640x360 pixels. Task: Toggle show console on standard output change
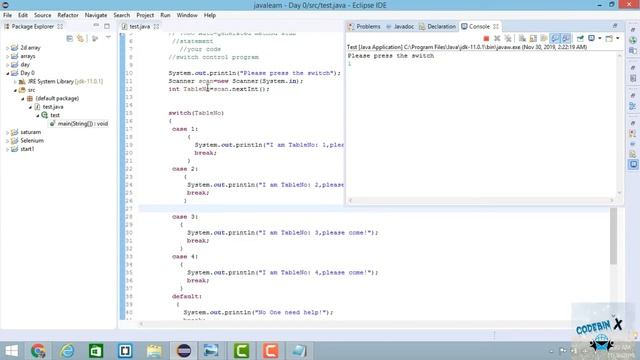(x=555, y=38)
